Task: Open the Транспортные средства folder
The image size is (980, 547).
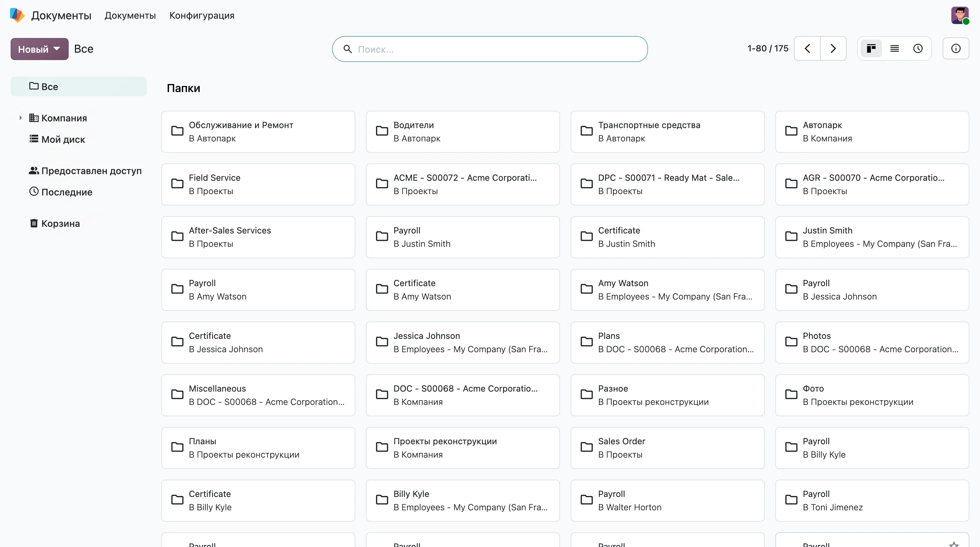Action: coord(667,132)
